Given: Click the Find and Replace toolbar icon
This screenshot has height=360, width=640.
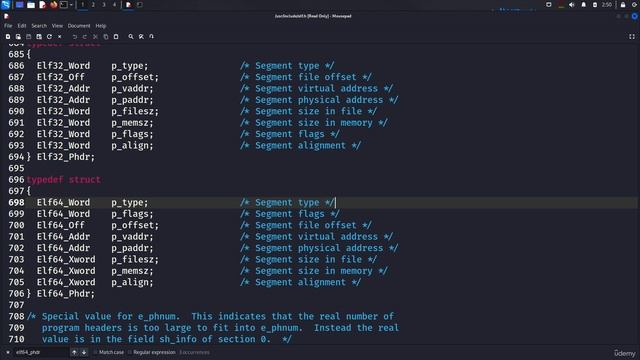Looking at the screenshot, I should 141,37.
